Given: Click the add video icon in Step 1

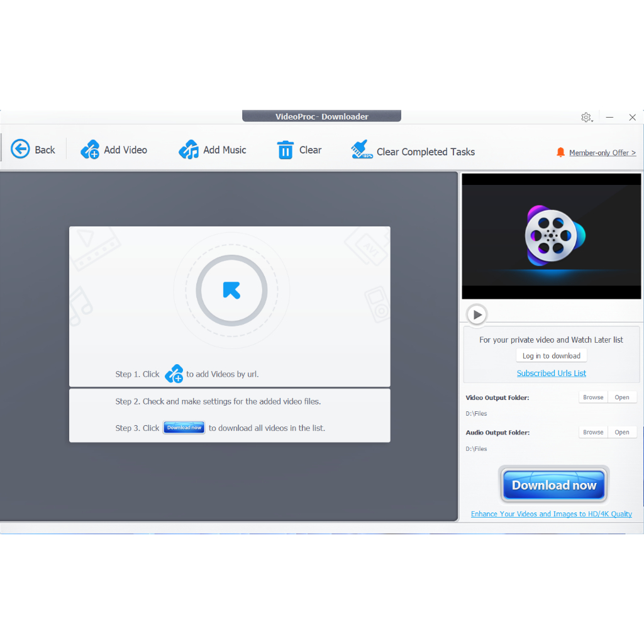Looking at the screenshot, I should point(174,374).
